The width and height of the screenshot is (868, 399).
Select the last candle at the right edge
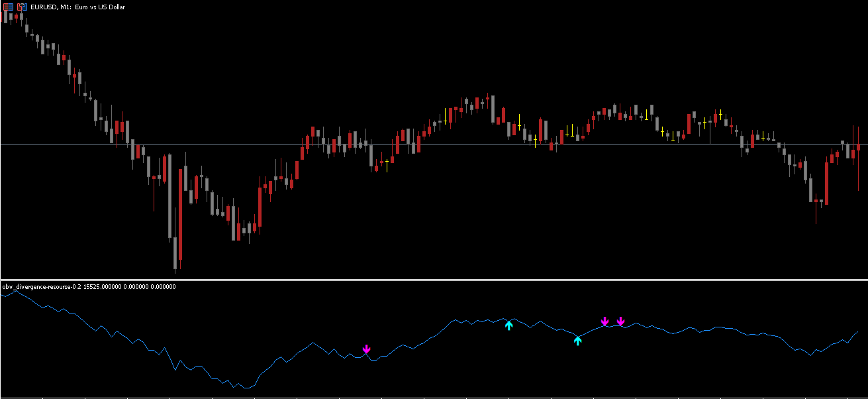click(858, 147)
